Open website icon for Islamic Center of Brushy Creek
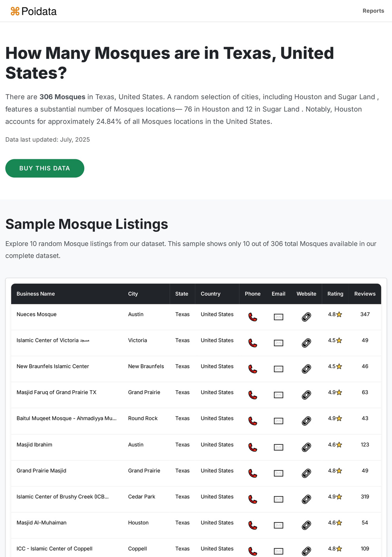The height and width of the screenshot is (557, 392). click(x=307, y=499)
